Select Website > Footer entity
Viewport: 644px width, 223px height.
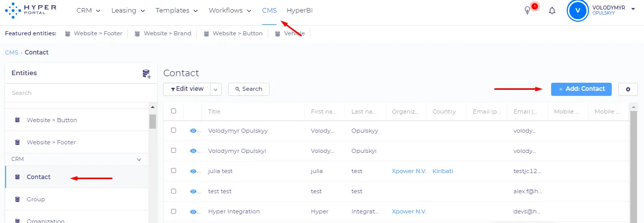[x=77, y=142]
